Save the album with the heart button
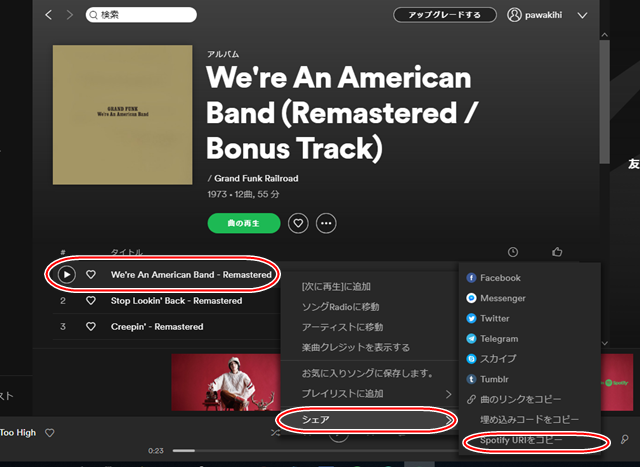The height and width of the screenshot is (467, 640). pyautogui.click(x=298, y=223)
